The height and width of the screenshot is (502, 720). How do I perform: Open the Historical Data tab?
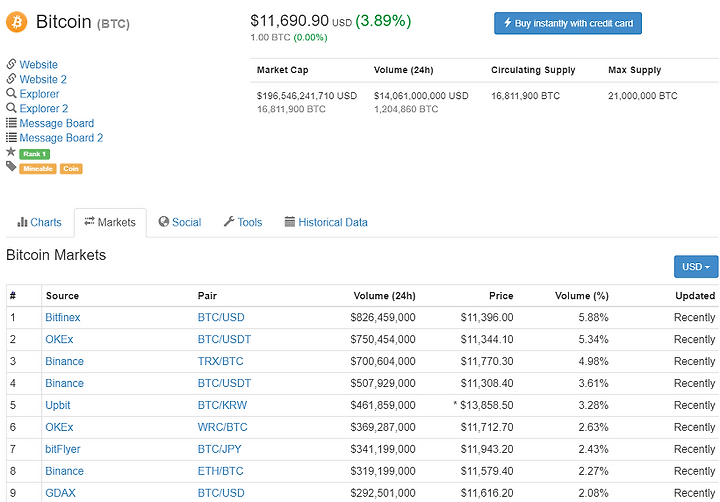[x=326, y=222]
